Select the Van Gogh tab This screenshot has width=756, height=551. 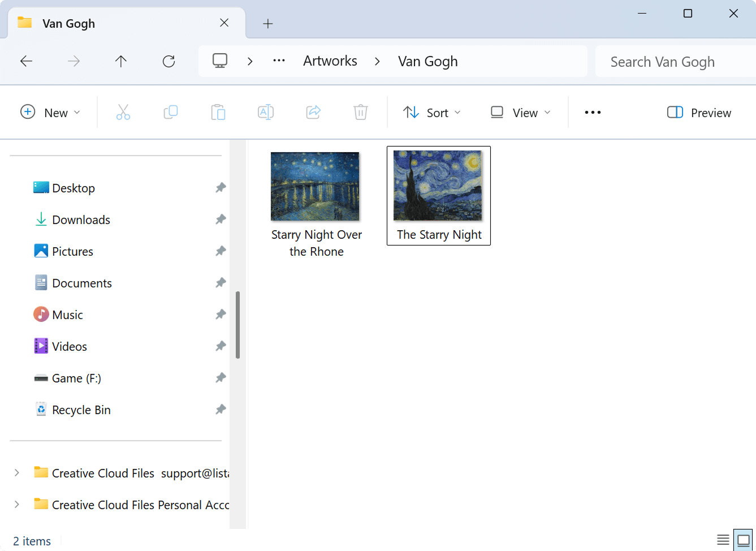[126, 23]
